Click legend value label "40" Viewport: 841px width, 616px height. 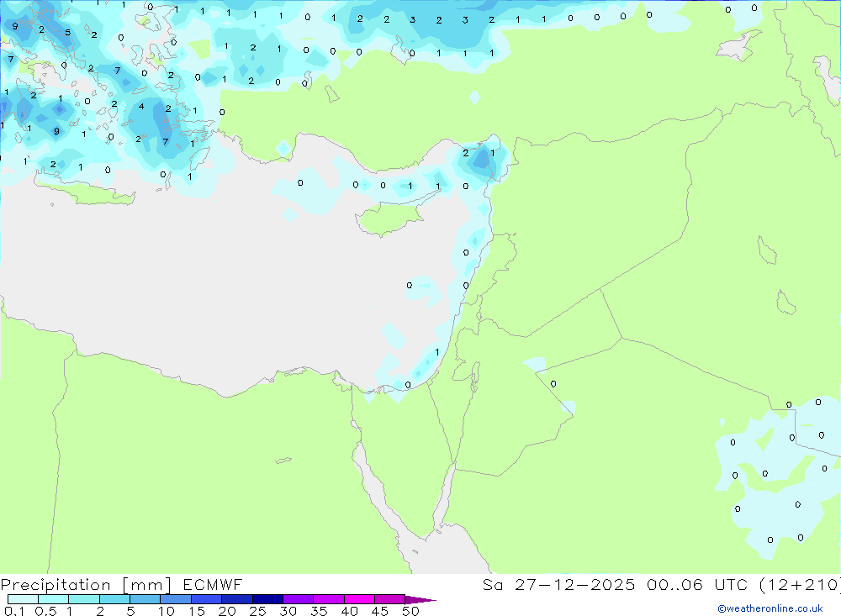tap(349, 611)
